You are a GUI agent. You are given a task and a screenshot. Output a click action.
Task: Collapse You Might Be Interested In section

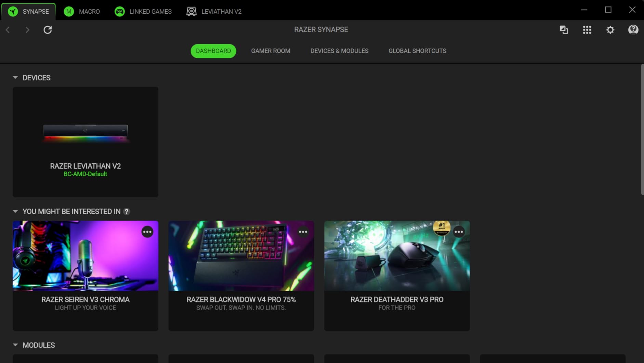[x=15, y=212]
